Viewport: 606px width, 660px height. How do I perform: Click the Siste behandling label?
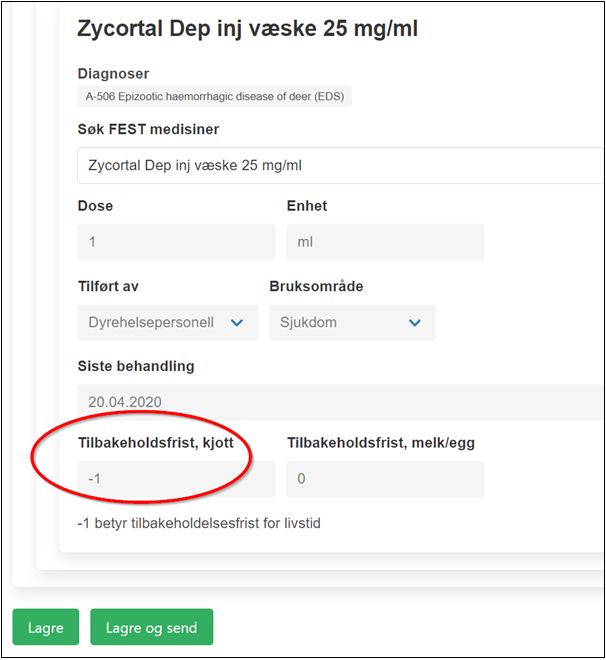coord(136,366)
